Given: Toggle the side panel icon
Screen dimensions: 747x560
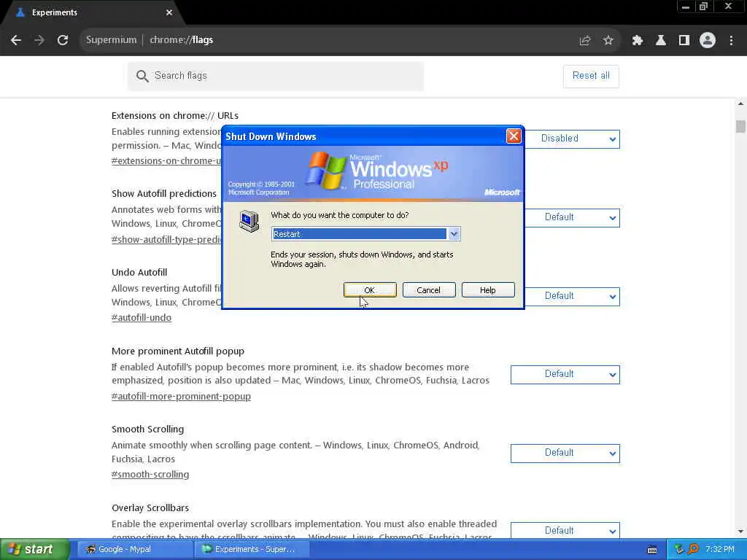Looking at the screenshot, I should [684, 41].
